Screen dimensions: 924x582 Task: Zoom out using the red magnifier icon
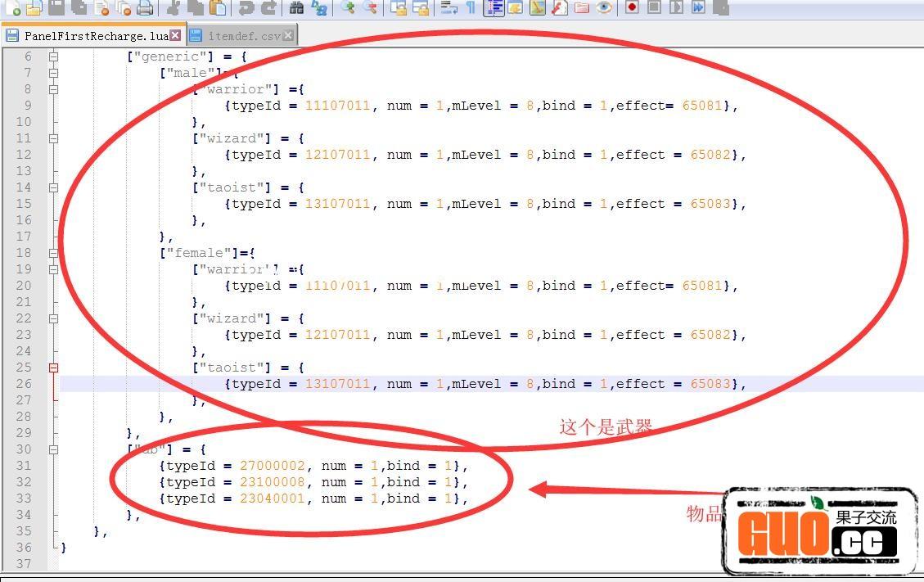(x=370, y=8)
